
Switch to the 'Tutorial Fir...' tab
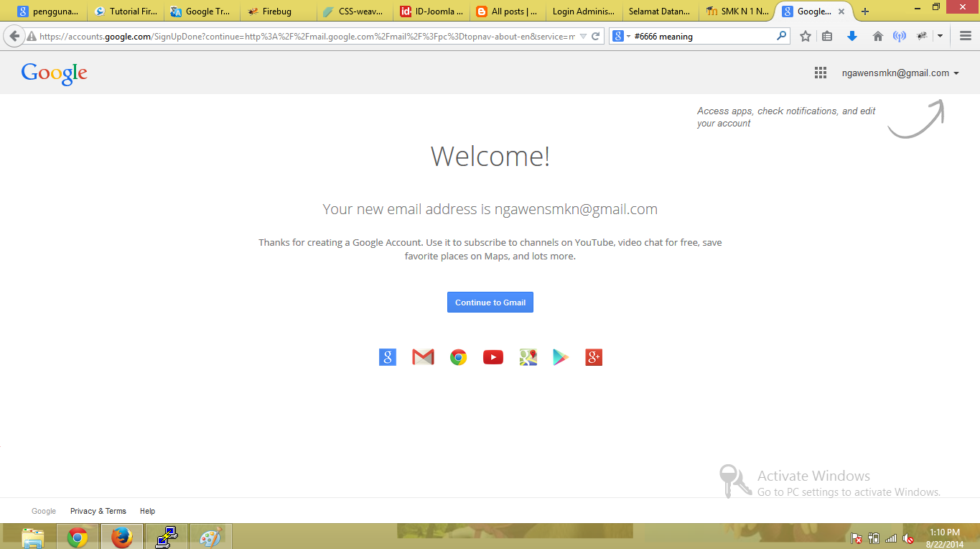[126, 11]
